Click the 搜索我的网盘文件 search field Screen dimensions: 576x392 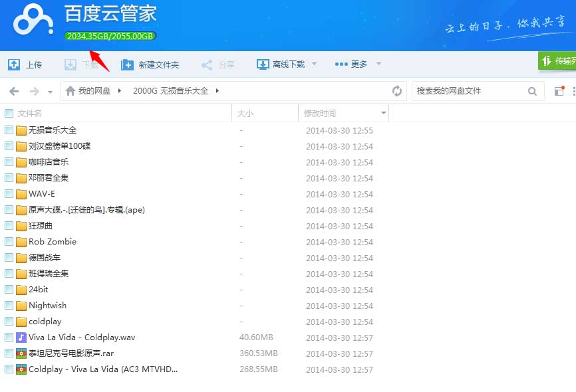[x=469, y=91]
